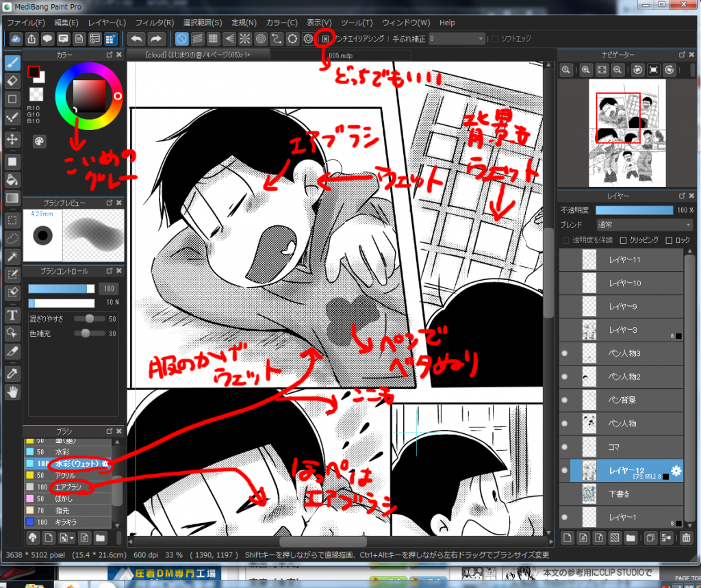Image resolution: width=701 pixels, height=588 pixels.
Task: Open snap settings gear icon
Action: [308, 39]
